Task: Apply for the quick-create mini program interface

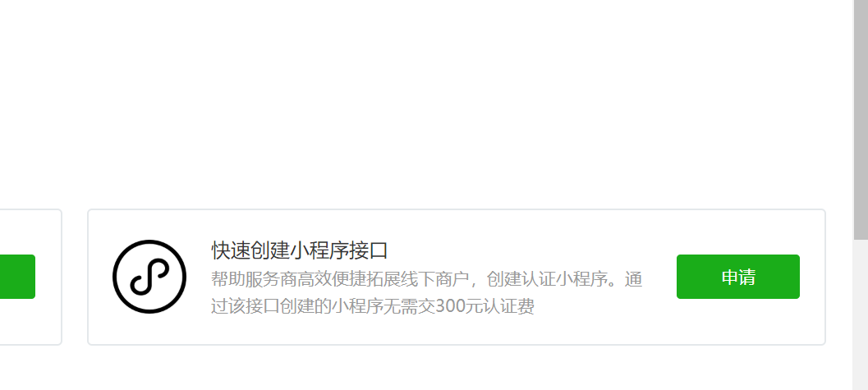Action: coord(738,277)
